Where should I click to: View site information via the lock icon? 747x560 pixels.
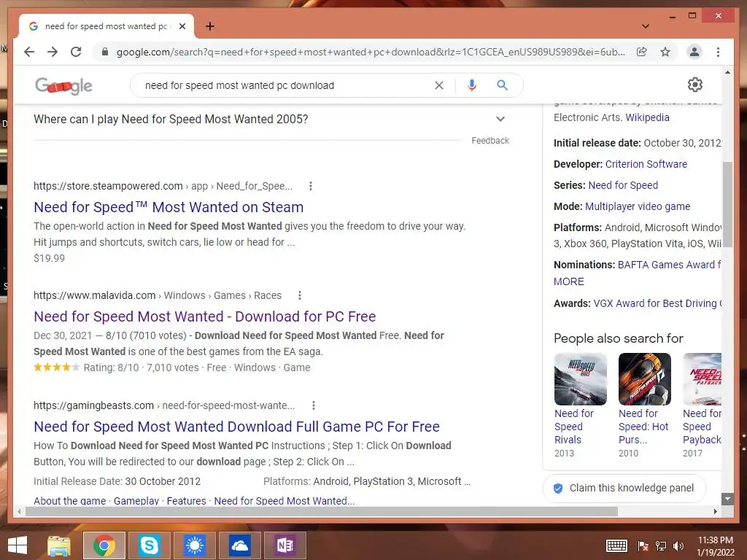(105, 52)
